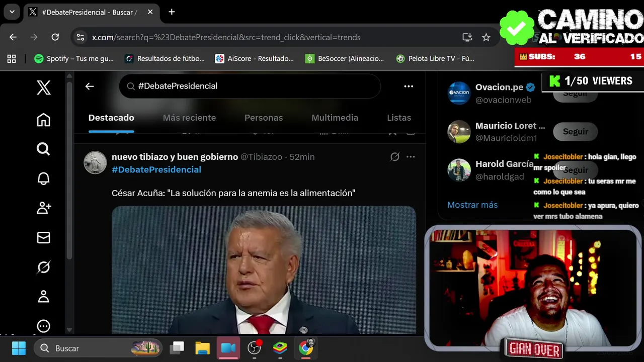Switch to Personas tab
The image size is (644, 362).
264,118
